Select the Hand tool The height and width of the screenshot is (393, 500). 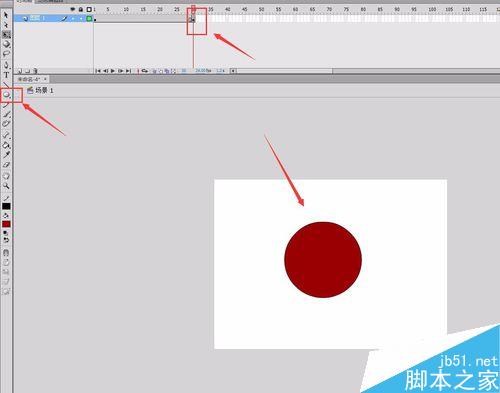[6, 176]
